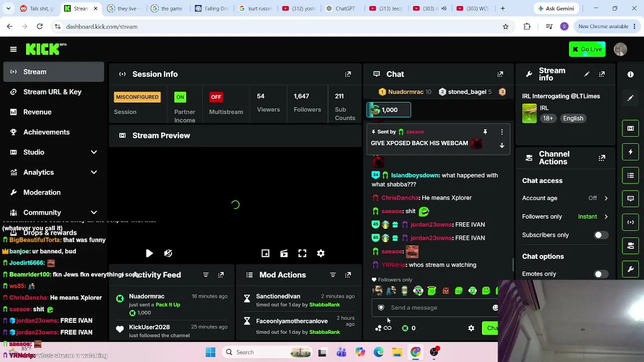Image resolution: width=644 pixels, height=362 pixels.
Task: Play the stream preview
Action: coord(149,253)
